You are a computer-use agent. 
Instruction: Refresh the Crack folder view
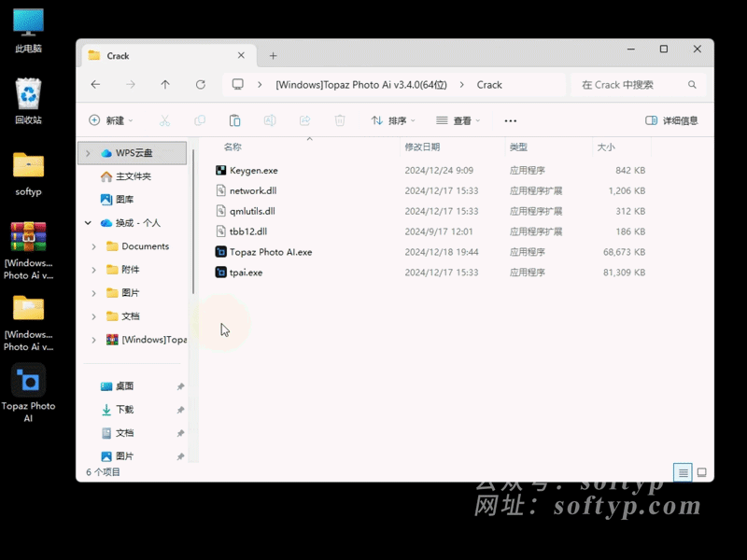[x=201, y=84]
